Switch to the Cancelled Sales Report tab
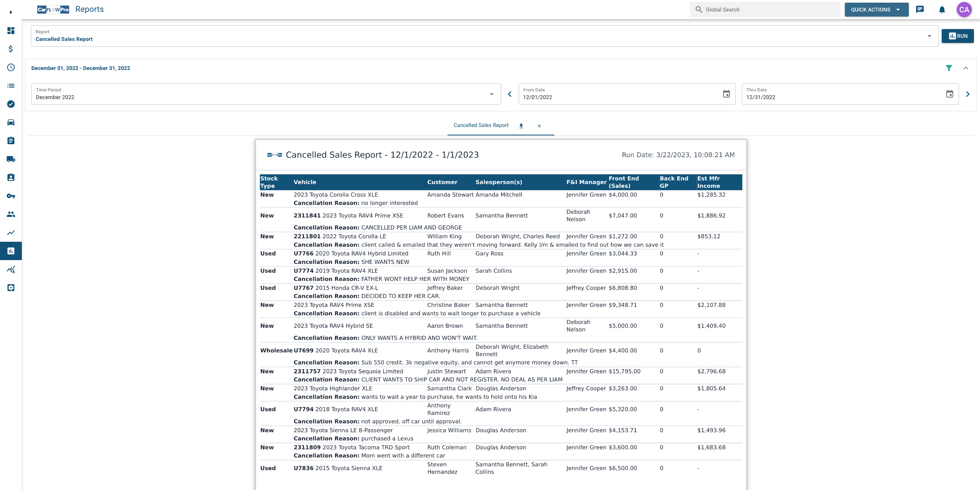The image size is (980, 490). [481, 125]
